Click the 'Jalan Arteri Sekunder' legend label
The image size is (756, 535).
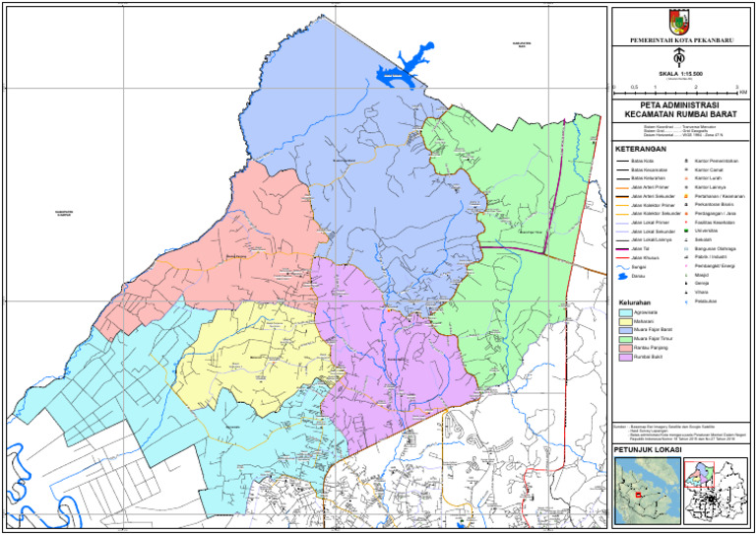tap(654, 196)
